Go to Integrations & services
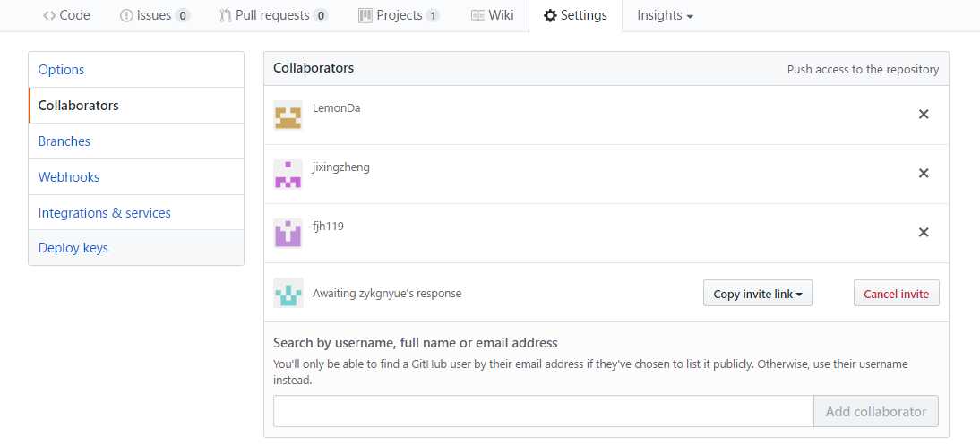Viewport: 980px width, 445px height. tap(136, 212)
